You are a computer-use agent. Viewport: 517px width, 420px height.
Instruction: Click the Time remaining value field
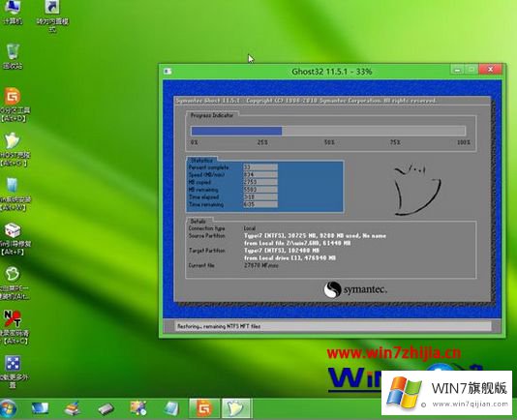point(260,205)
